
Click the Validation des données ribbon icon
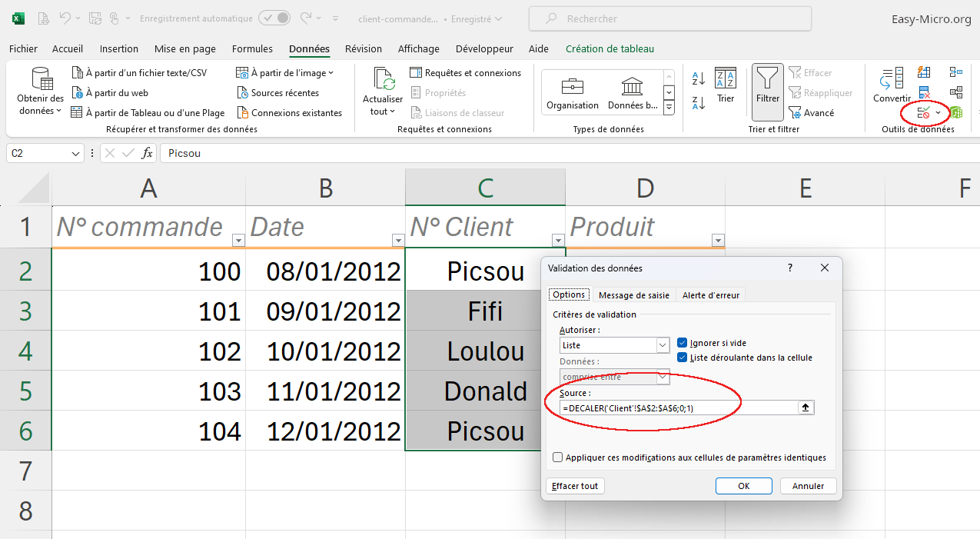click(924, 113)
